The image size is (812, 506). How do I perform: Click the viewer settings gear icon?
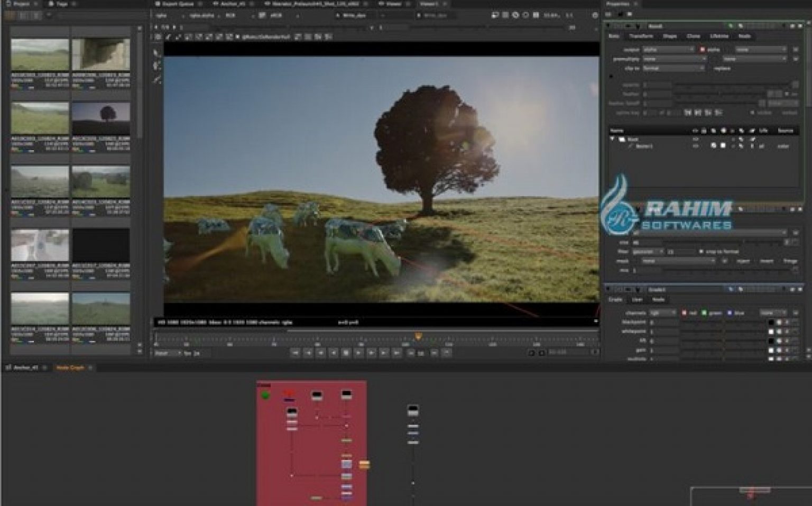click(595, 16)
